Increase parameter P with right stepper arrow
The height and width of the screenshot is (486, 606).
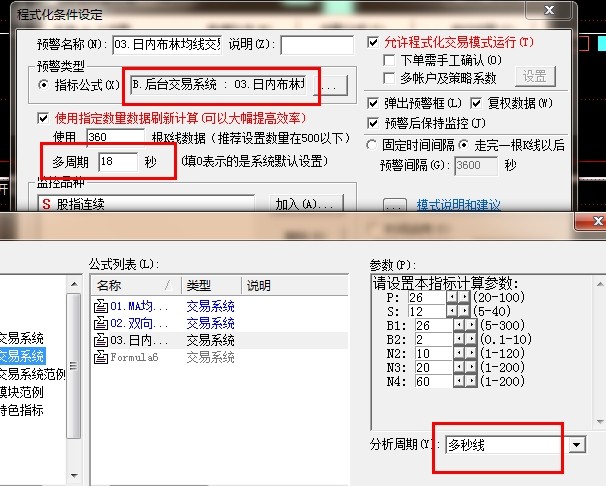(x=464, y=297)
